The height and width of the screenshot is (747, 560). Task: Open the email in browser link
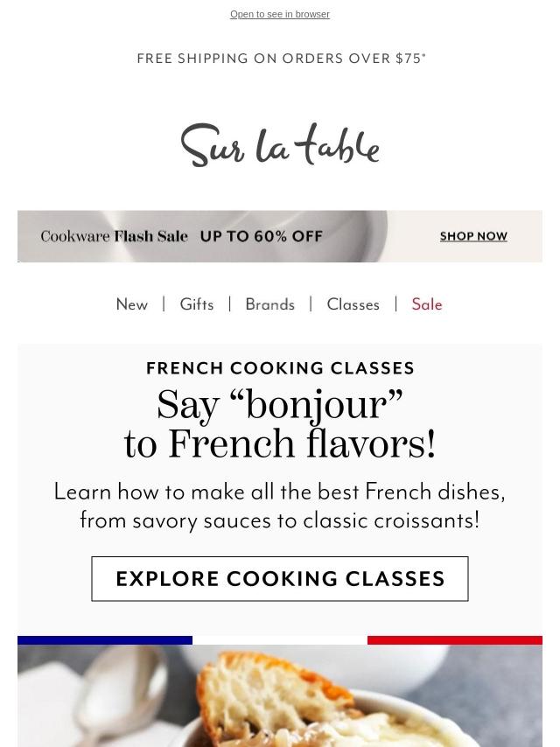280,14
